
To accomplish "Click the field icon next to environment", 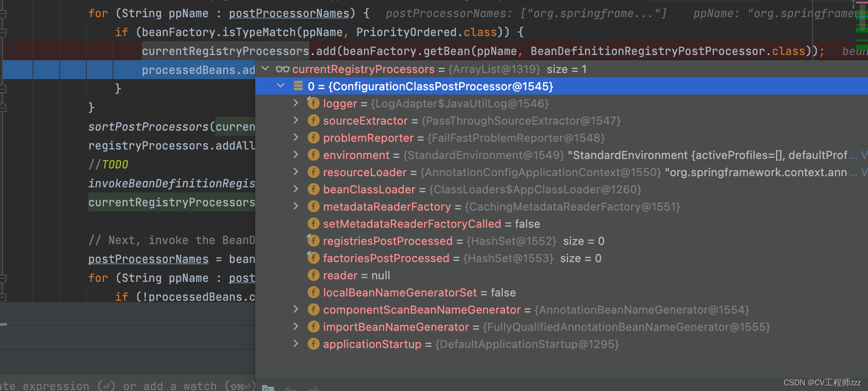I will (x=313, y=155).
